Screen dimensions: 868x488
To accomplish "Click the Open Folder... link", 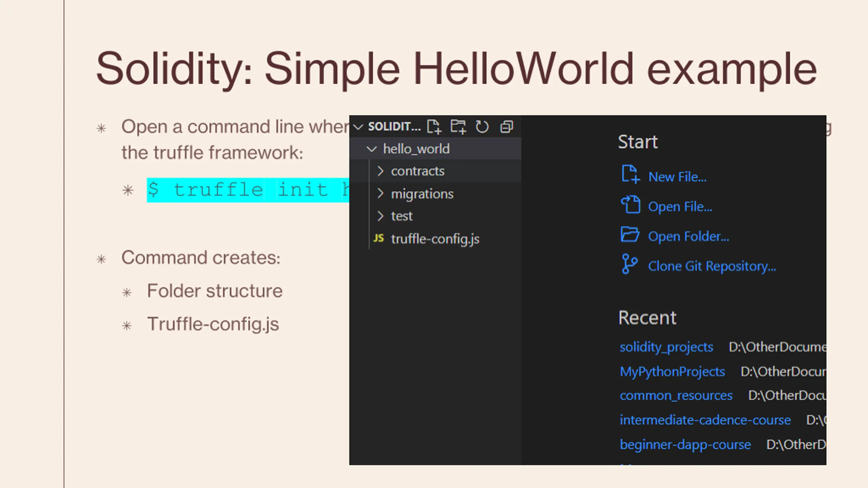I will (689, 236).
